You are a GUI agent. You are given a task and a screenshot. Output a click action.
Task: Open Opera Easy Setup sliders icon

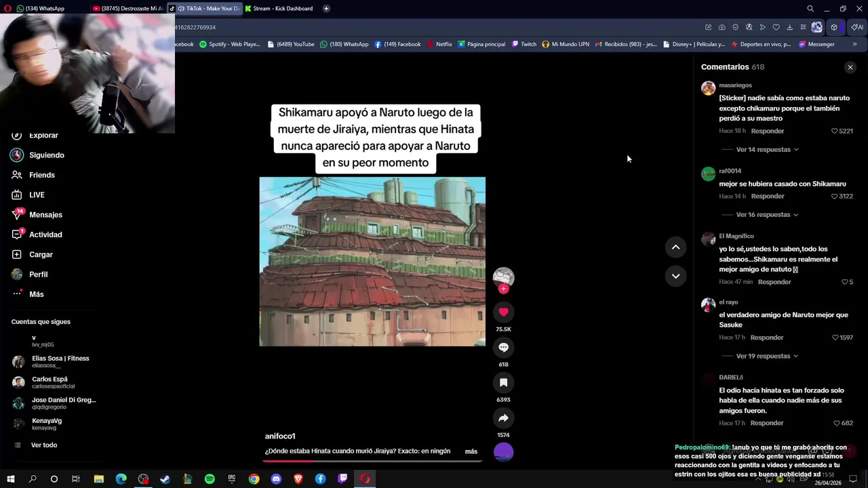click(804, 27)
